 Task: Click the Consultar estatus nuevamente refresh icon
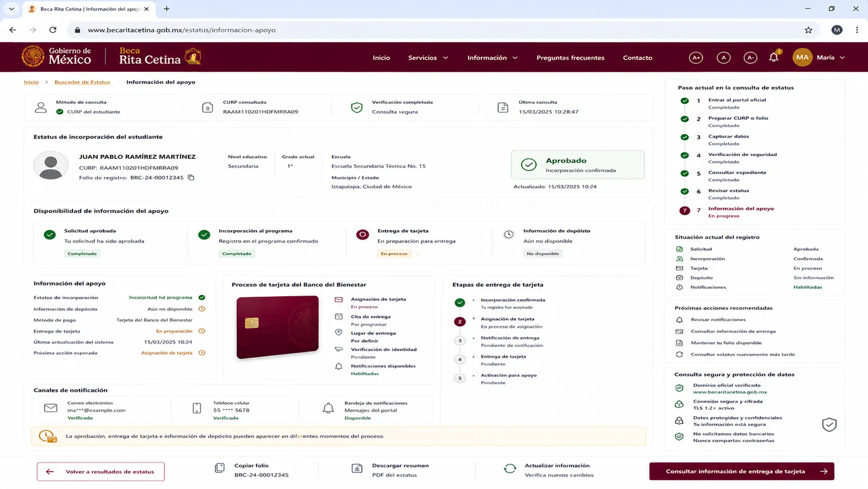click(x=679, y=354)
